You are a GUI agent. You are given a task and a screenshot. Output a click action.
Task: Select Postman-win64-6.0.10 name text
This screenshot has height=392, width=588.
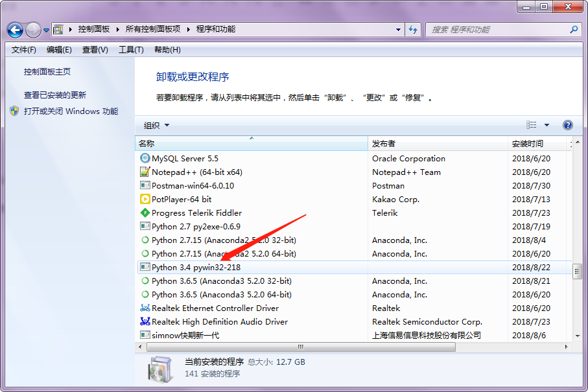coord(193,185)
